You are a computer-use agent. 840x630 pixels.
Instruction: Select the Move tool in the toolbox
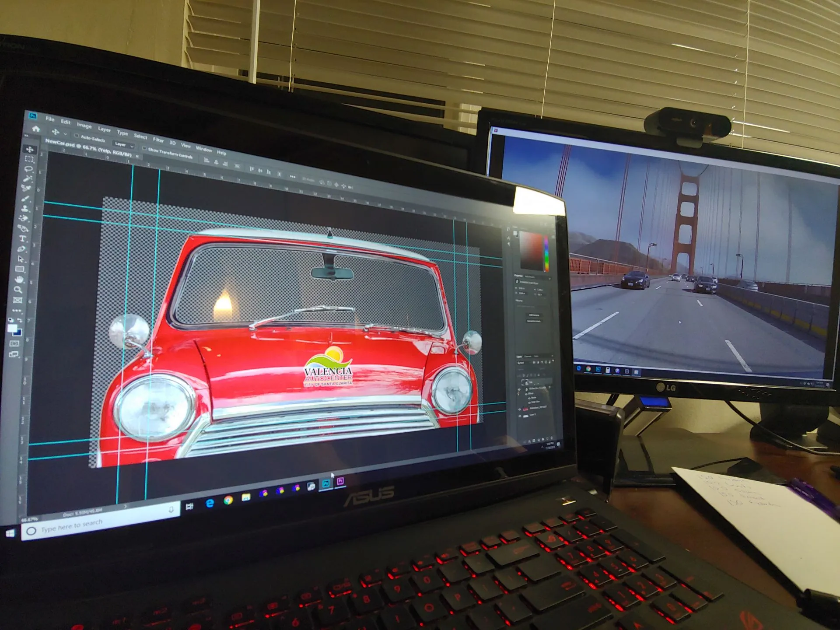[30, 149]
